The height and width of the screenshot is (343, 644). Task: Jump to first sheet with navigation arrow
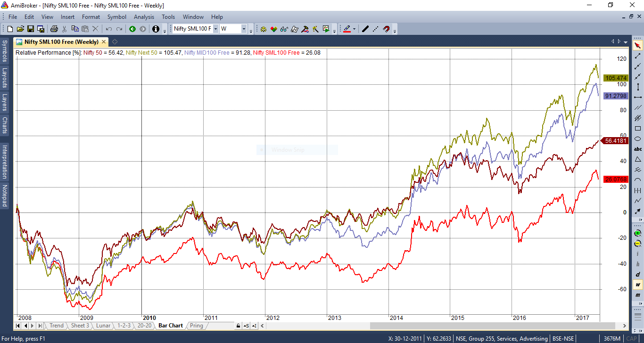18,326
